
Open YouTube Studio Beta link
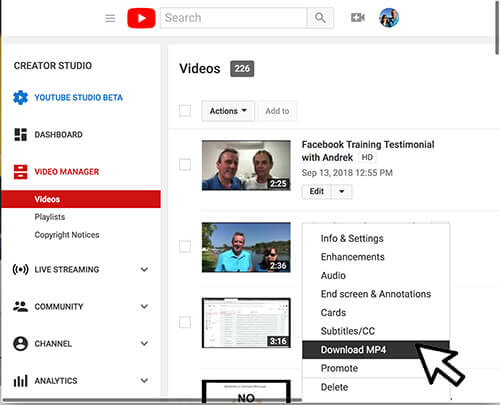[x=79, y=98]
